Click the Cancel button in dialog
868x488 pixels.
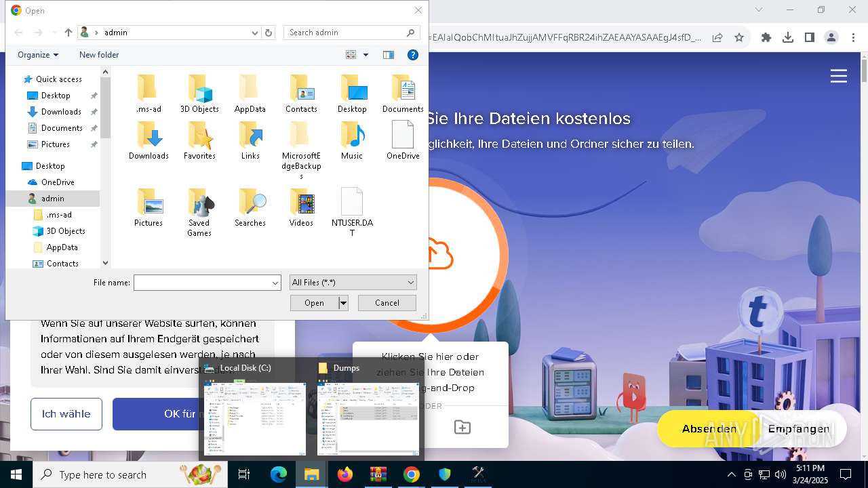[387, 303]
